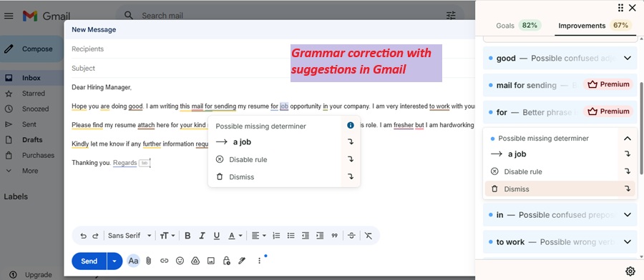Screen dimensions: 644x280
Task: Toggle bold formatting
Action: (x=187, y=236)
